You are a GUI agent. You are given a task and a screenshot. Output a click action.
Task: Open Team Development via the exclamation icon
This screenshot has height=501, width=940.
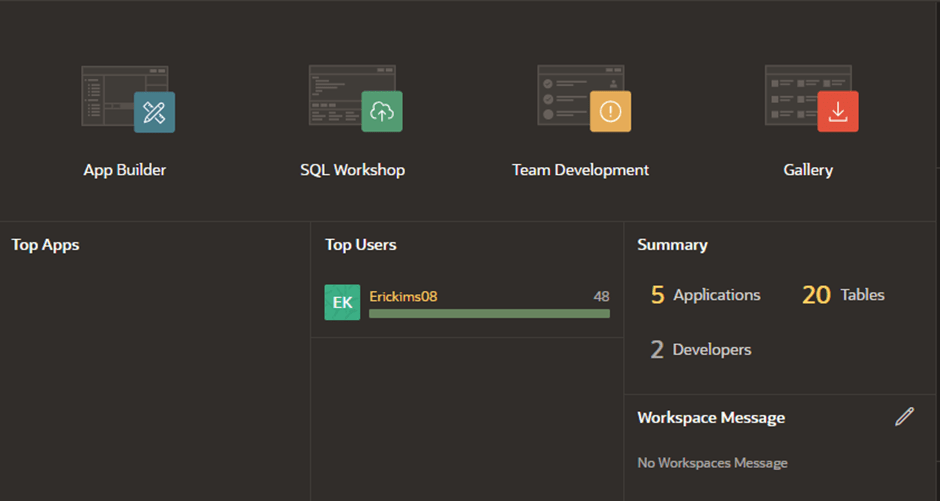point(610,111)
